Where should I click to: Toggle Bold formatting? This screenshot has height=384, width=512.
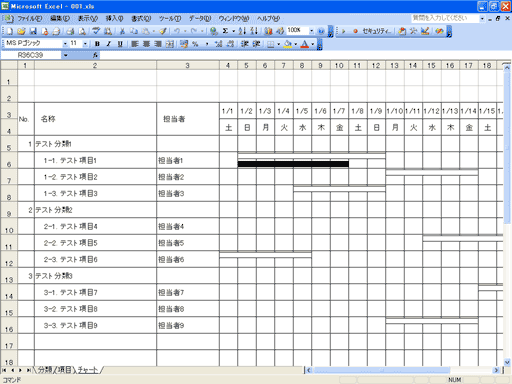[97, 44]
